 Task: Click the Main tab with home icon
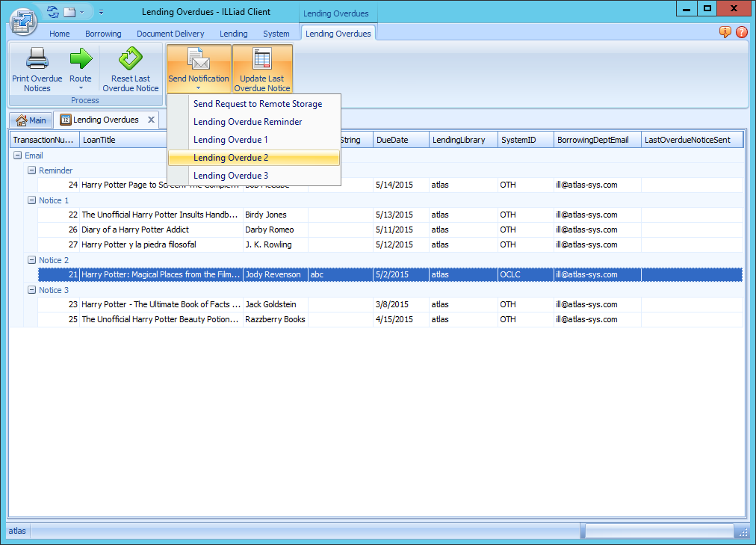31,119
